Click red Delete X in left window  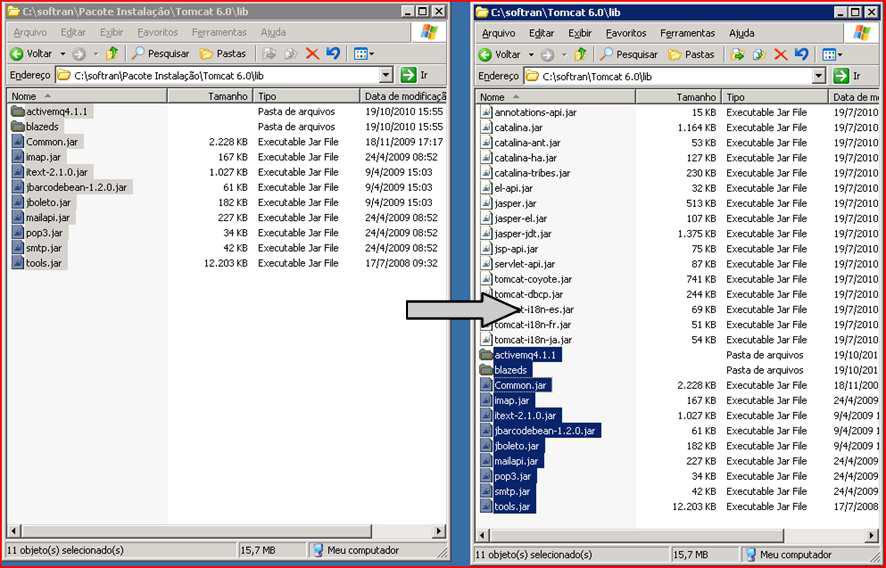tap(312, 54)
